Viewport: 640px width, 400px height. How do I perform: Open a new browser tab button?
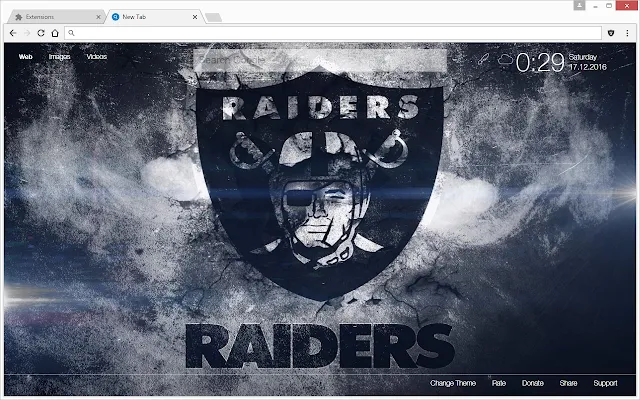213,17
